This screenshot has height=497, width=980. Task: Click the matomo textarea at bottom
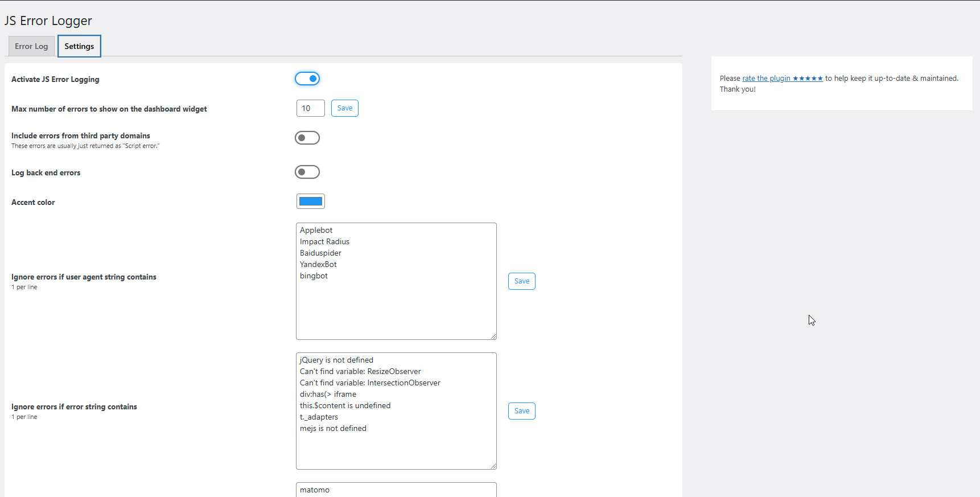tap(396, 490)
